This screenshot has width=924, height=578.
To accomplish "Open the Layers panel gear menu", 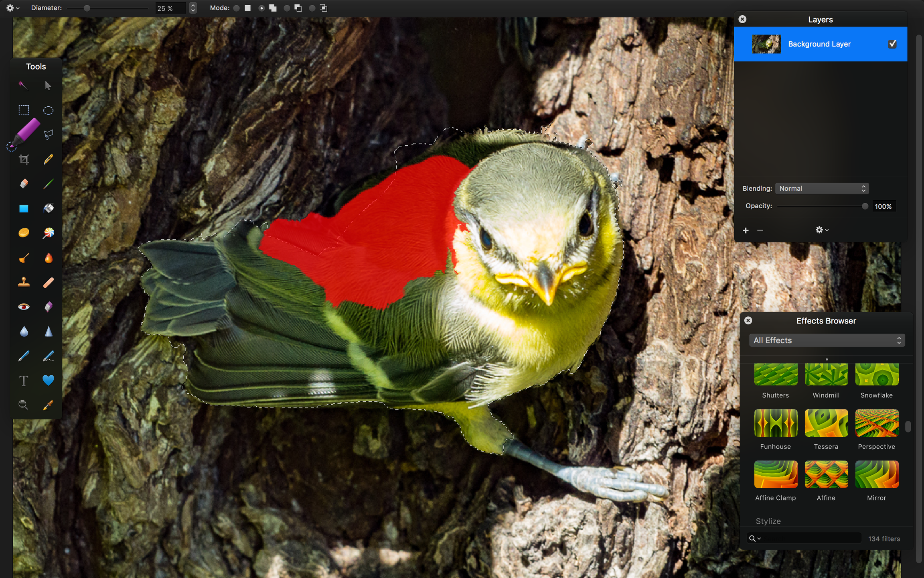I will (x=821, y=230).
